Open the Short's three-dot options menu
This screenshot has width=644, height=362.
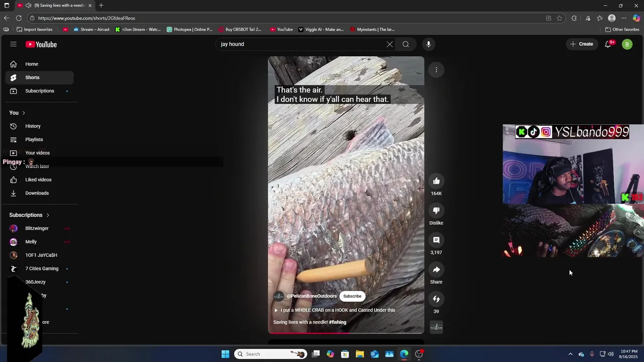coord(436,70)
